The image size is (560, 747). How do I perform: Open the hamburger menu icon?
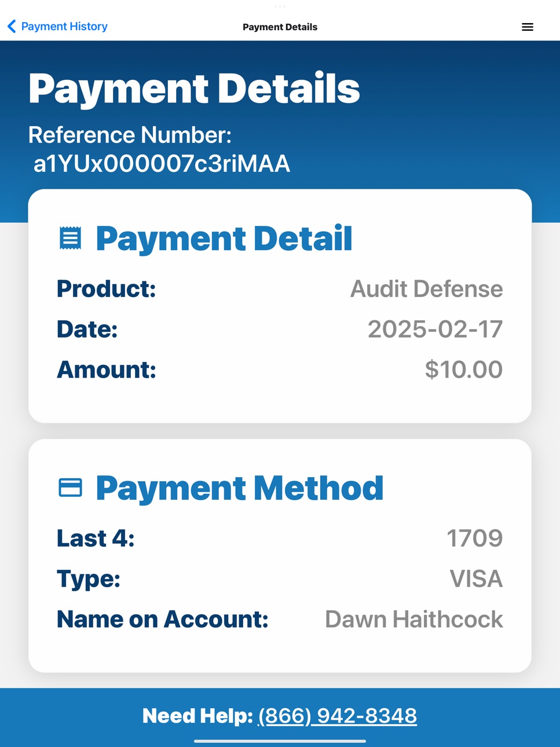(527, 27)
